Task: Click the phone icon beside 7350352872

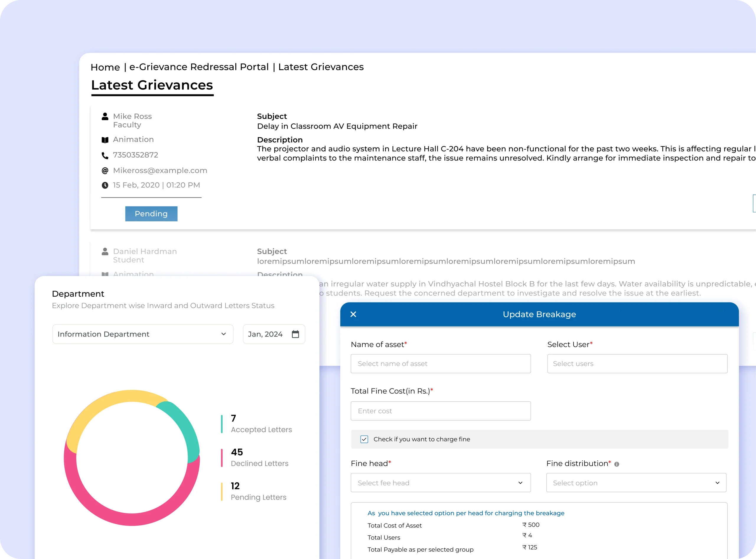Action: tap(105, 156)
